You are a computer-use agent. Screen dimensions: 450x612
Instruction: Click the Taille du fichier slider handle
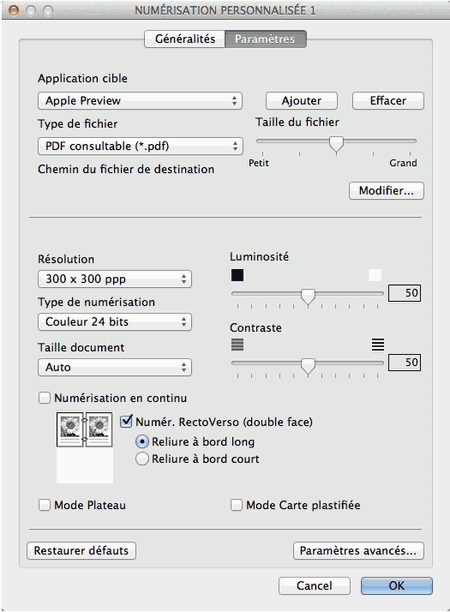point(336,144)
